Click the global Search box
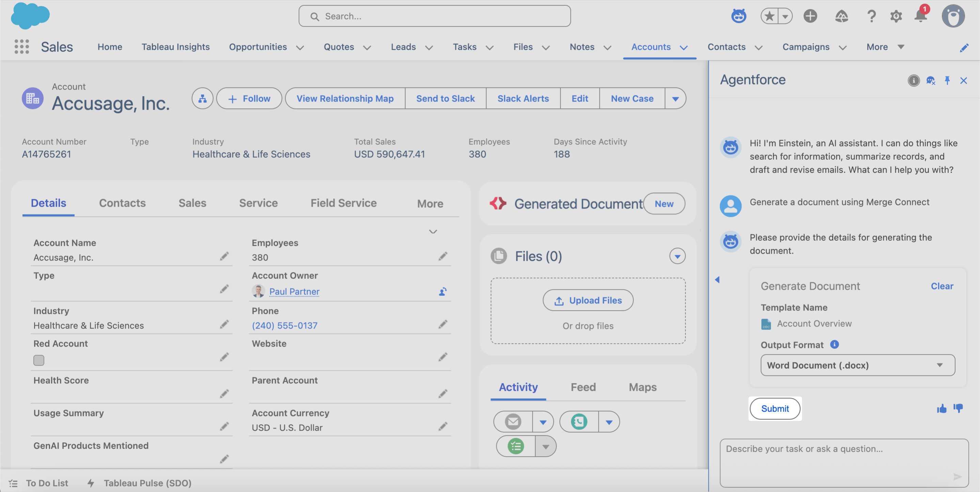This screenshot has height=492, width=980. (x=434, y=16)
